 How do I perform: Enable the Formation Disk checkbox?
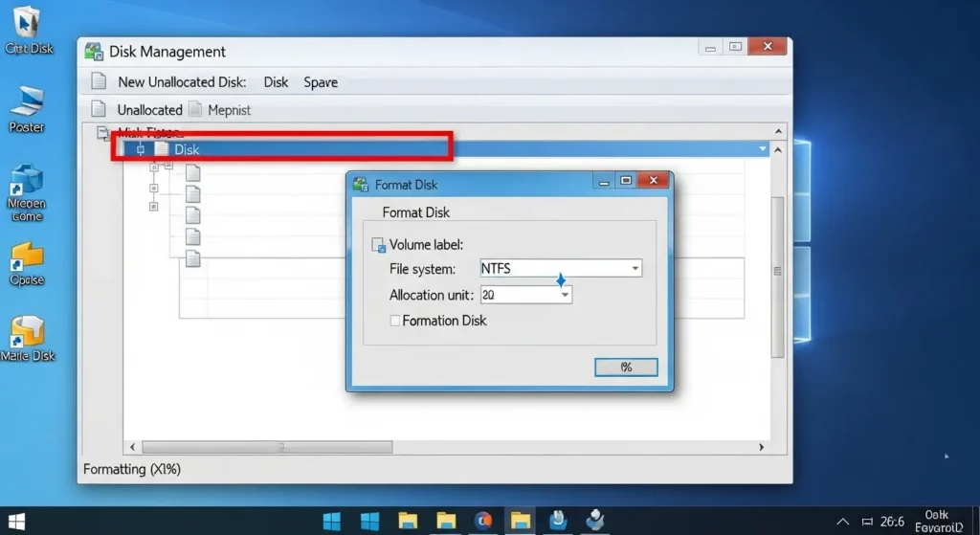coord(395,321)
